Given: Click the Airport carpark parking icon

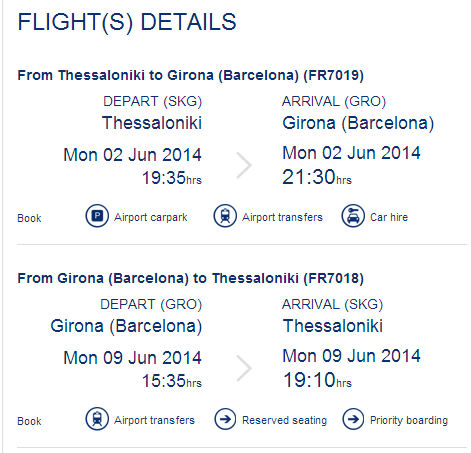Looking at the screenshot, I should click(x=97, y=216).
